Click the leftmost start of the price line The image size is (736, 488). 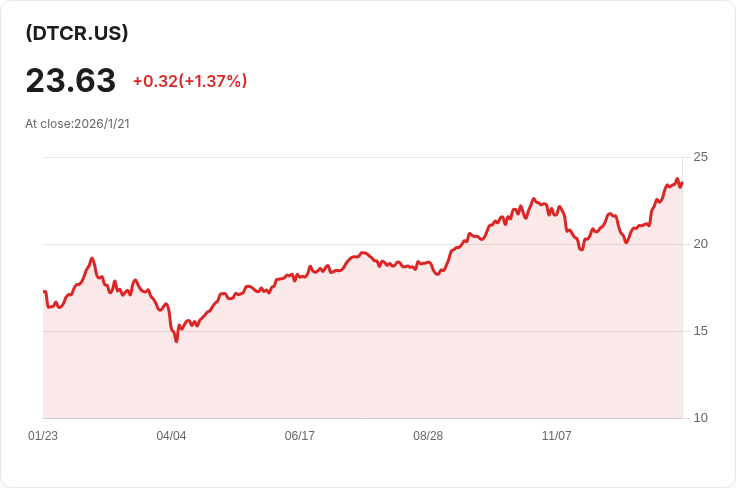(44, 291)
